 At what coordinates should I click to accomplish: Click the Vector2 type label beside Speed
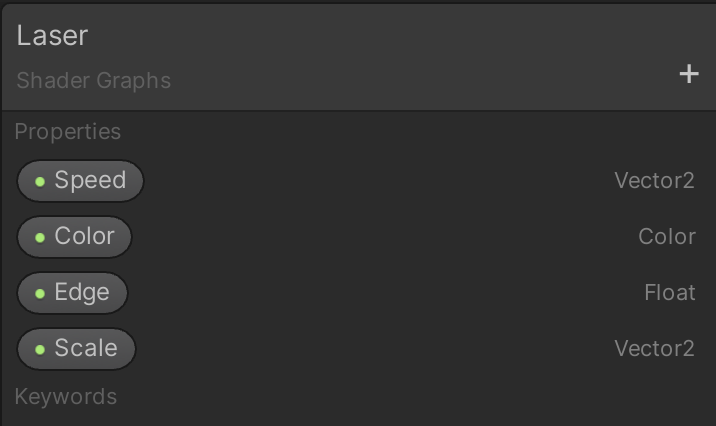click(x=654, y=181)
